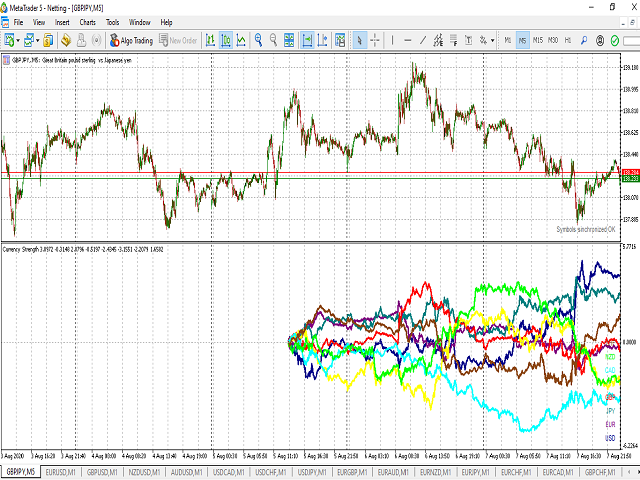Viewport: 640px width, 480px height.
Task: Open the Insert menu
Action: (63, 21)
